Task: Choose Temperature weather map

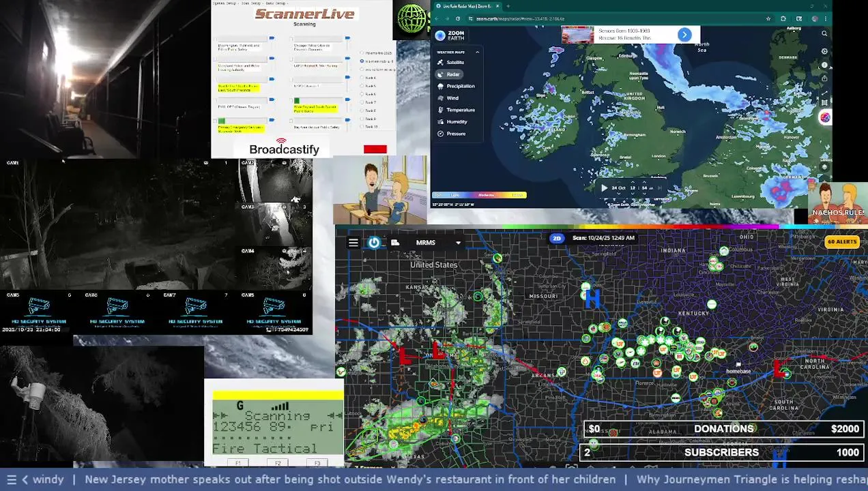Action: tap(456, 110)
